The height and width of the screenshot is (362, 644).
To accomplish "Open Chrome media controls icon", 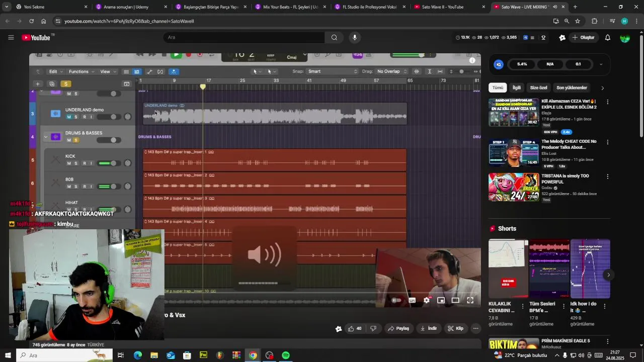I will pyautogui.click(x=612, y=21).
